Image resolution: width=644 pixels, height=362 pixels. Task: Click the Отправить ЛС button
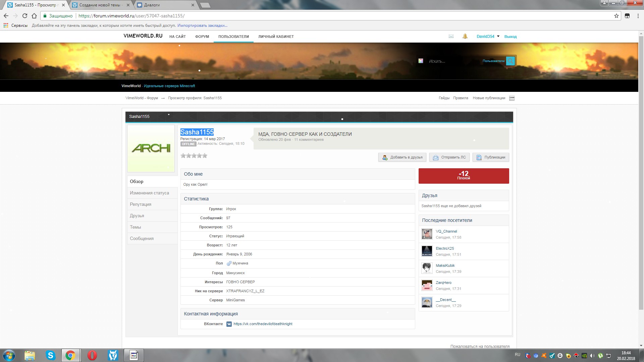click(449, 157)
